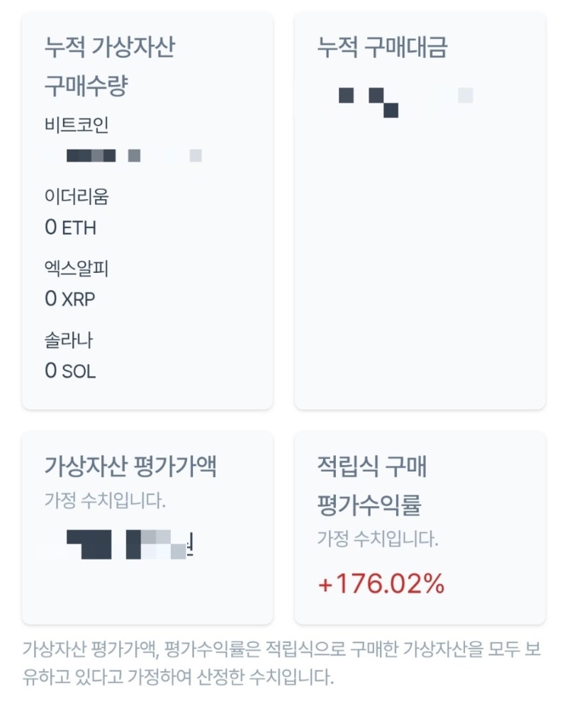The width and height of the screenshot is (567, 728).
Task: Click the 0 ETH amount value
Action: click(x=68, y=228)
